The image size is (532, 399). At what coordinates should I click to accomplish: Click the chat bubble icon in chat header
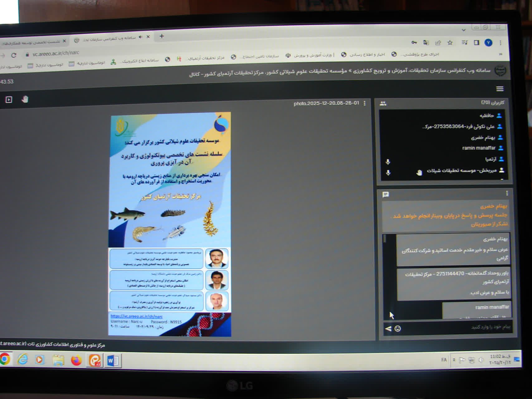(386, 195)
